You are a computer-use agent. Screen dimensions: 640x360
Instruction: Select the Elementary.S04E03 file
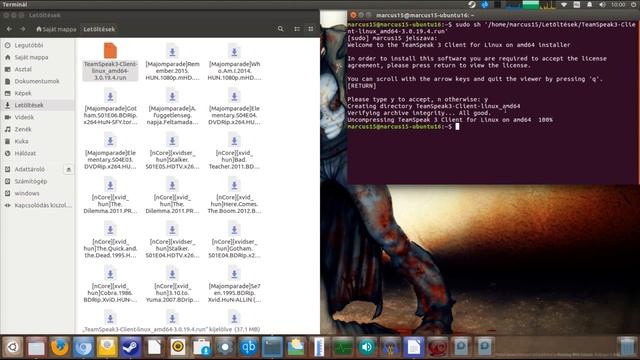[110, 151]
